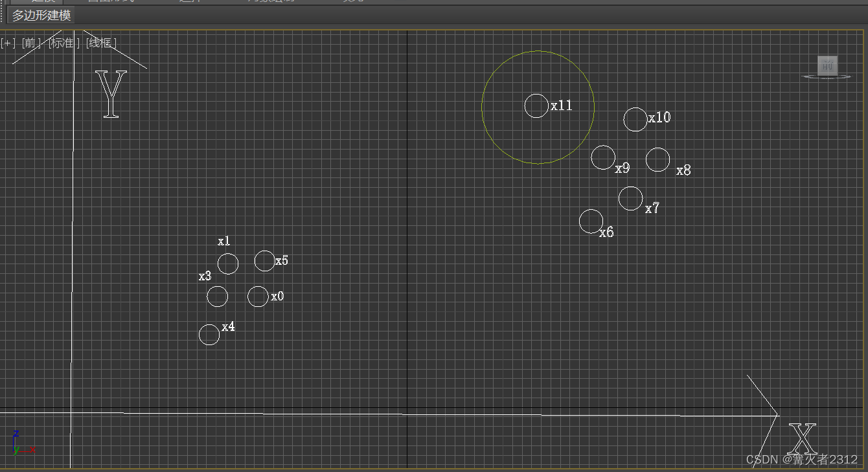Select the circle next to x10

(635, 119)
